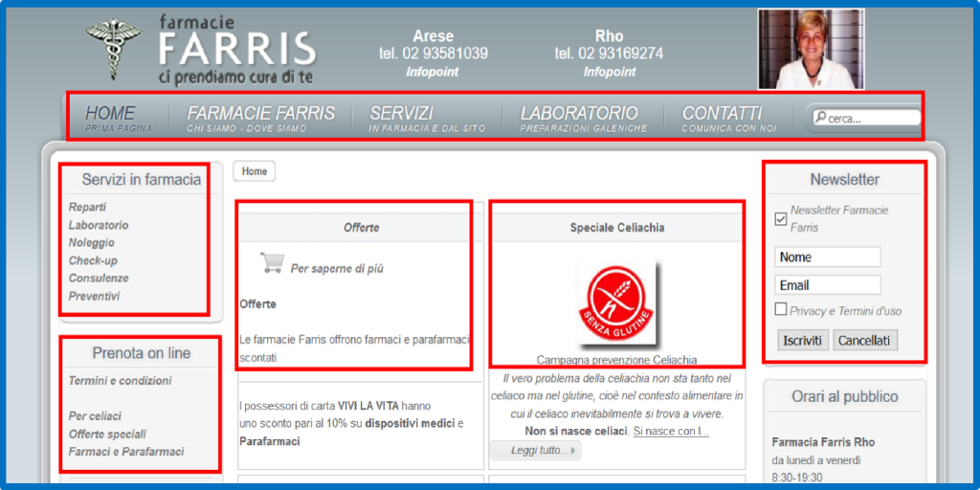Click the Servizi in farmacia heading

point(142,179)
